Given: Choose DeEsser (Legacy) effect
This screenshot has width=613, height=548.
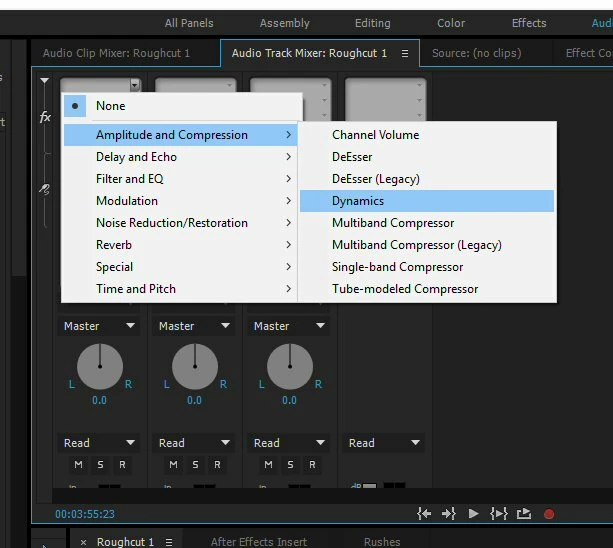Looking at the screenshot, I should pos(427,179).
